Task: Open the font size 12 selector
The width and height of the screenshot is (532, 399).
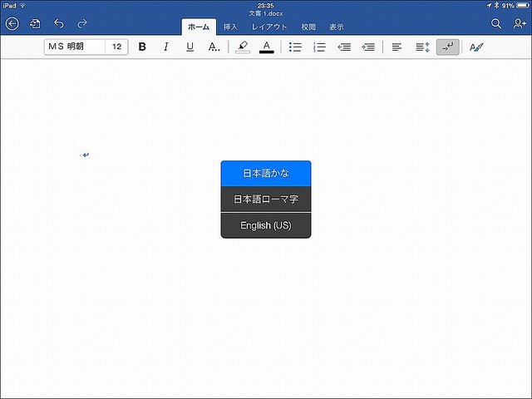Action: click(116, 47)
